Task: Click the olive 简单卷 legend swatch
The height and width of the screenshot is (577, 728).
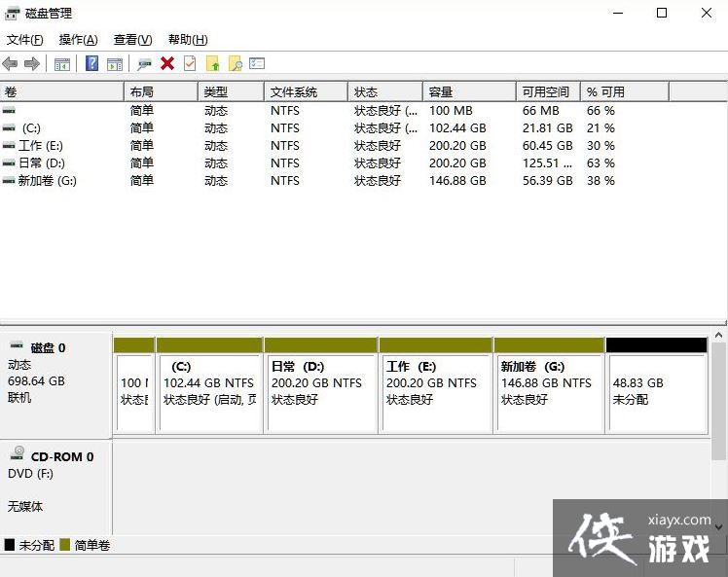Action: click(65, 545)
